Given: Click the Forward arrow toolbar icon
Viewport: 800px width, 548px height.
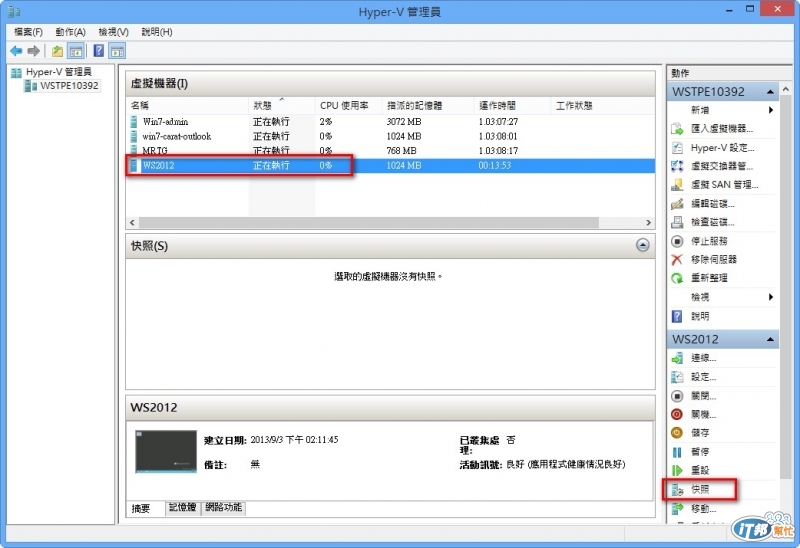Looking at the screenshot, I should [x=34, y=51].
